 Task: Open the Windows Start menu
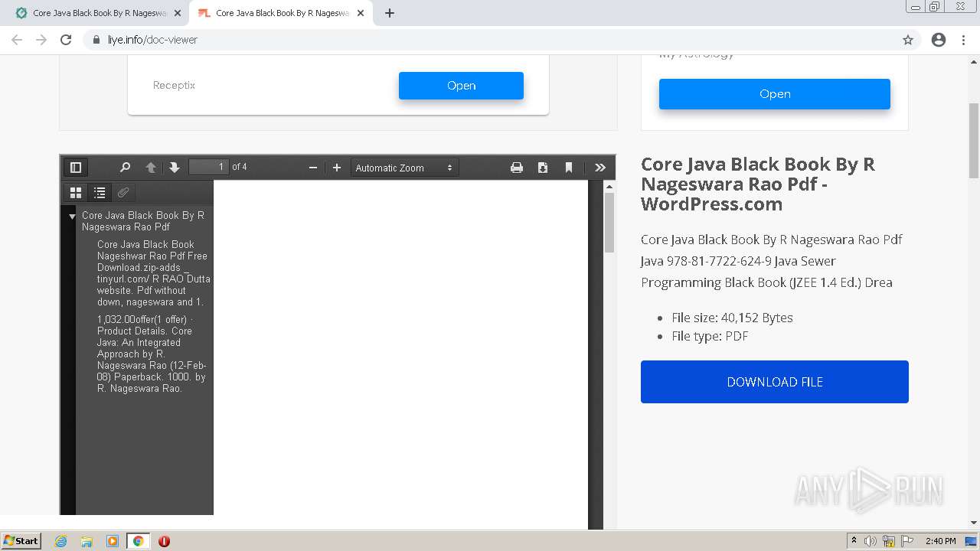tap(21, 541)
